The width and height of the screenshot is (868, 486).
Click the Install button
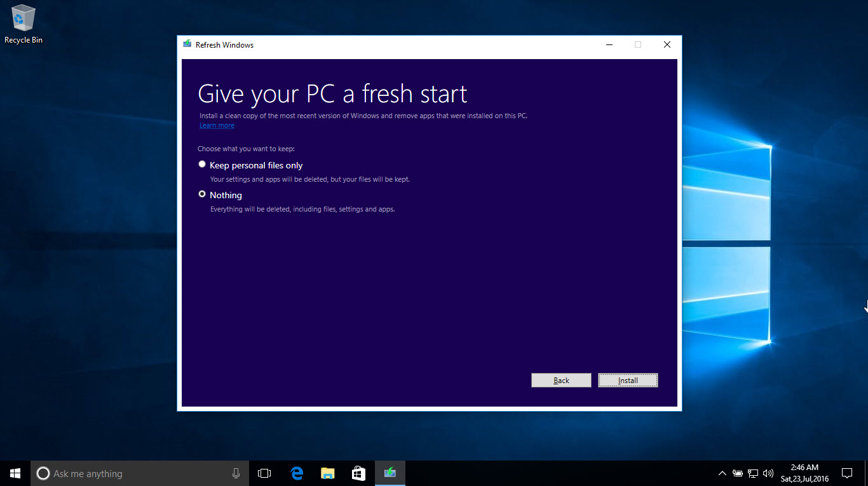pos(628,380)
